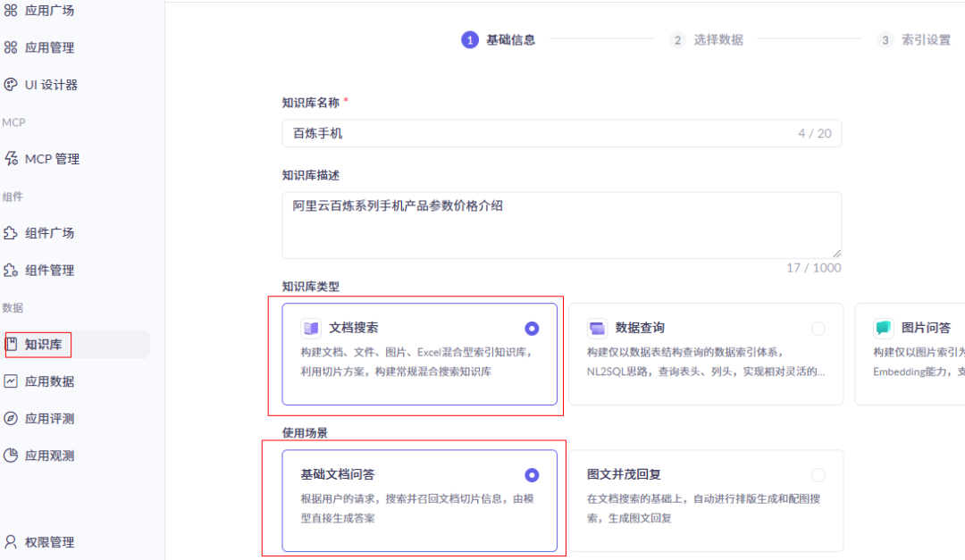Select the 图文并茂回复 radio button
The height and width of the screenshot is (560, 965).
click(818, 475)
